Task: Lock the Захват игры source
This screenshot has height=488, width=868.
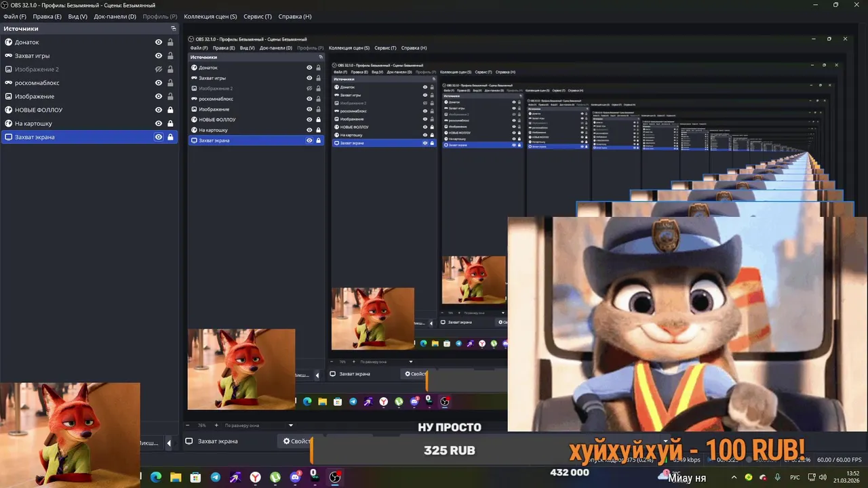Action: coord(170,56)
